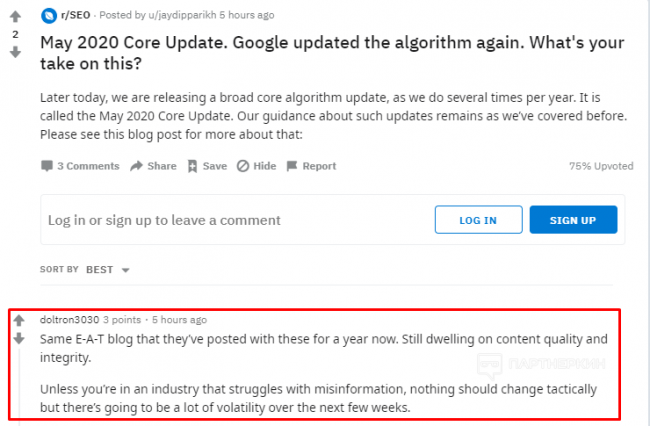Downvote the May 2020 Core Update post
650x426 pixels.
(x=15, y=51)
